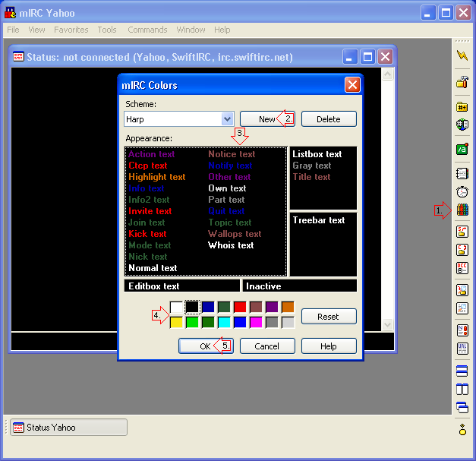Screen dimensions: 476x461
Task: Open the Channels folder toolbar icon
Action: tap(462, 106)
